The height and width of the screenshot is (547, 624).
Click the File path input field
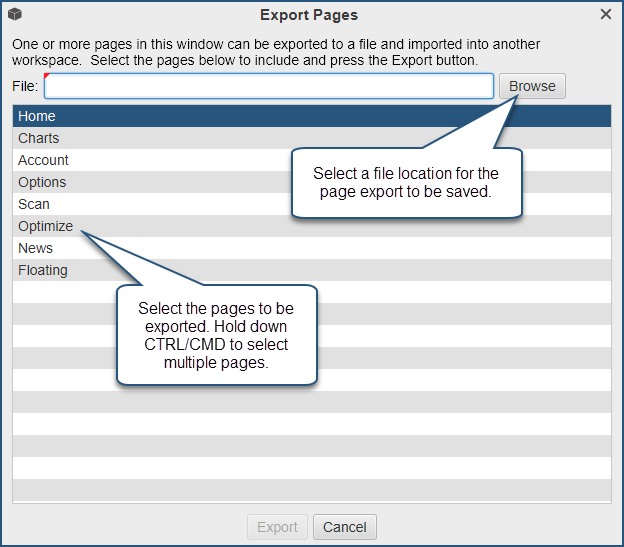tap(268, 87)
